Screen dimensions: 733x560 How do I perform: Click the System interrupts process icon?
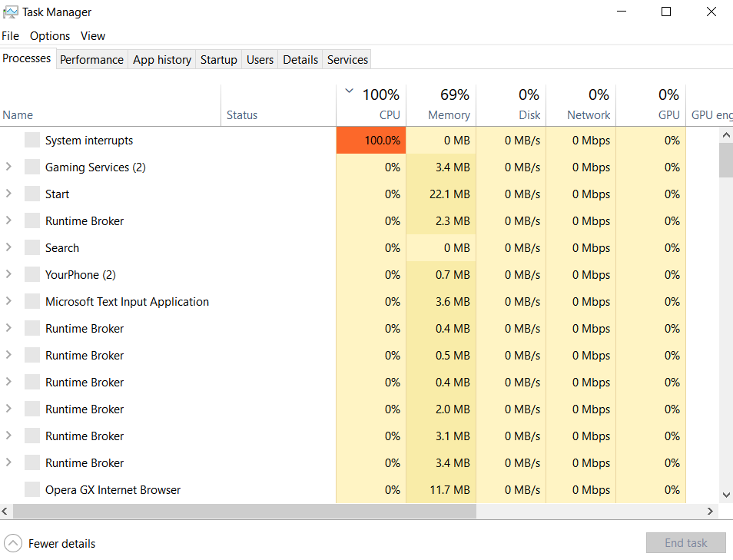[32, 140]
